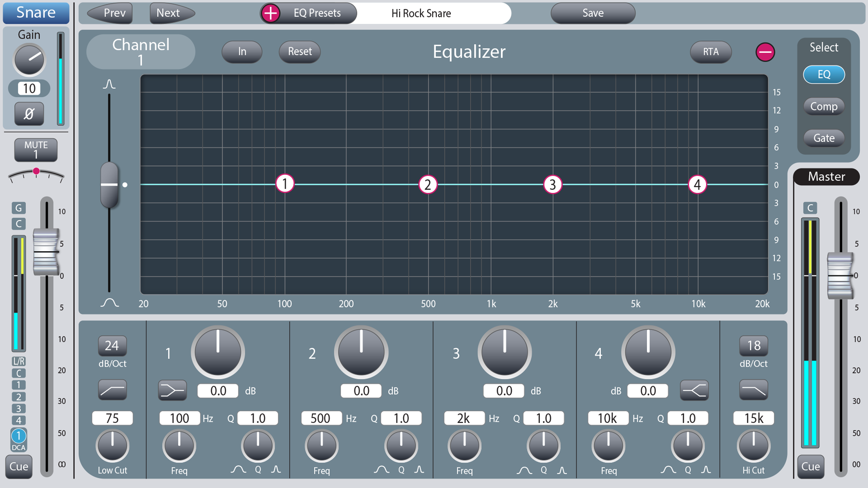Enable the RTA analyzer
868x488 pixels.
pyautogui.click(x=711, y=52)
